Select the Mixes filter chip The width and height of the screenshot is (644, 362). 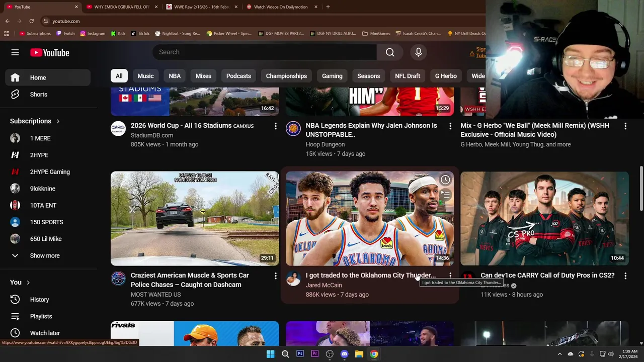[203, 76]
